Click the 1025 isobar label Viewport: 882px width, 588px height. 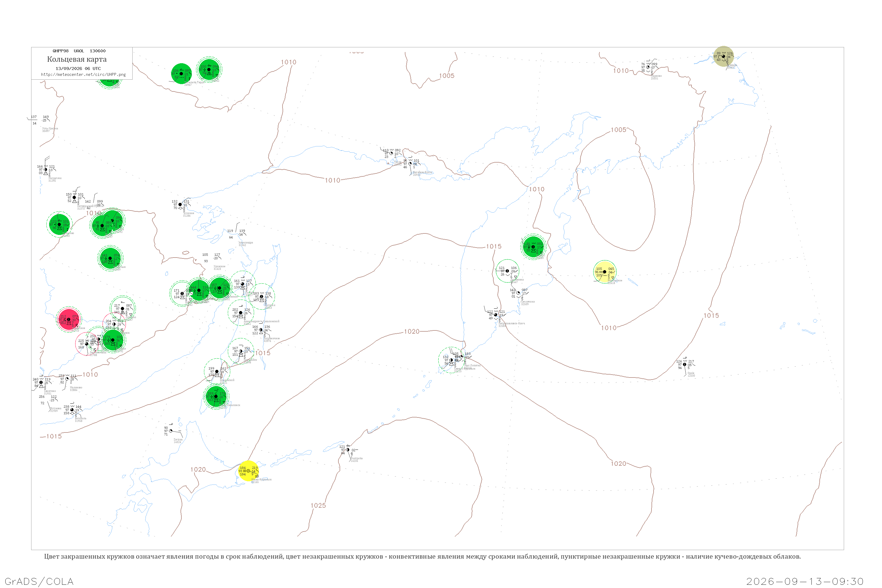coord(318,505)
